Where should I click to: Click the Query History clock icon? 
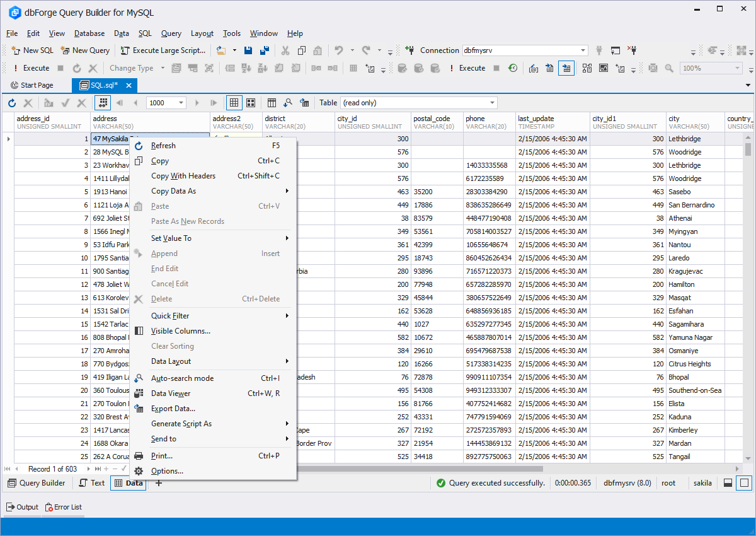pyautogui.click(x=513, y=68)
